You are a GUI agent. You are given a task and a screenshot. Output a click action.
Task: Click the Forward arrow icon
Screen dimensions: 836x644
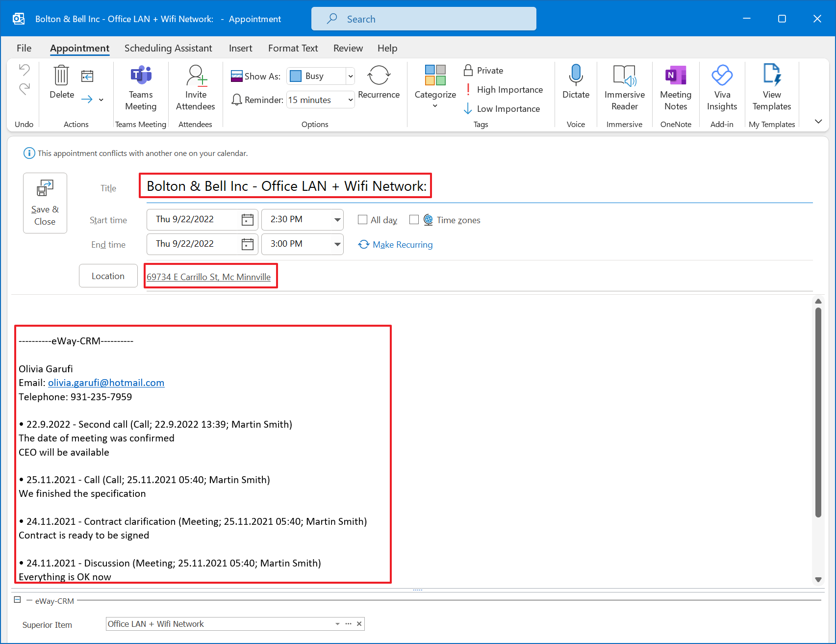87,100
